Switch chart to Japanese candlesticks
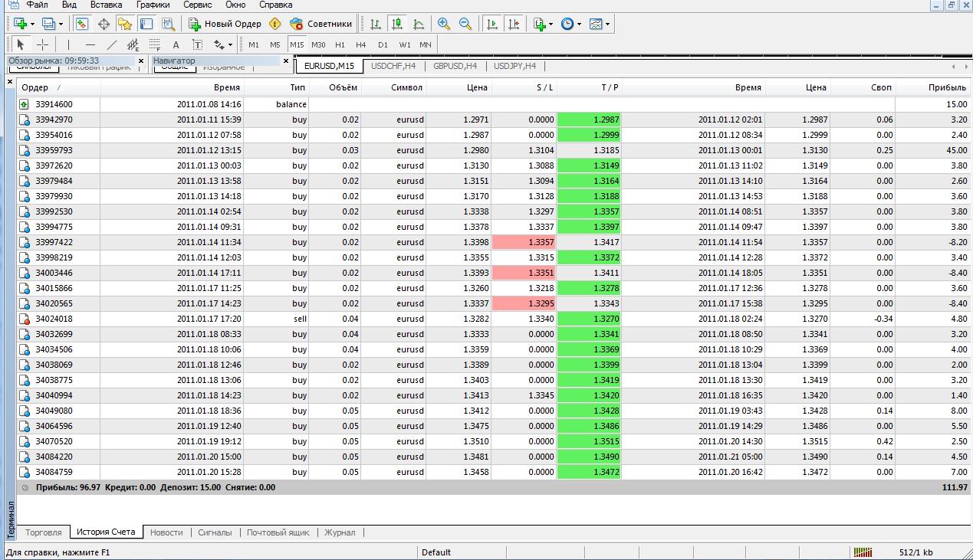 point(396,24)
